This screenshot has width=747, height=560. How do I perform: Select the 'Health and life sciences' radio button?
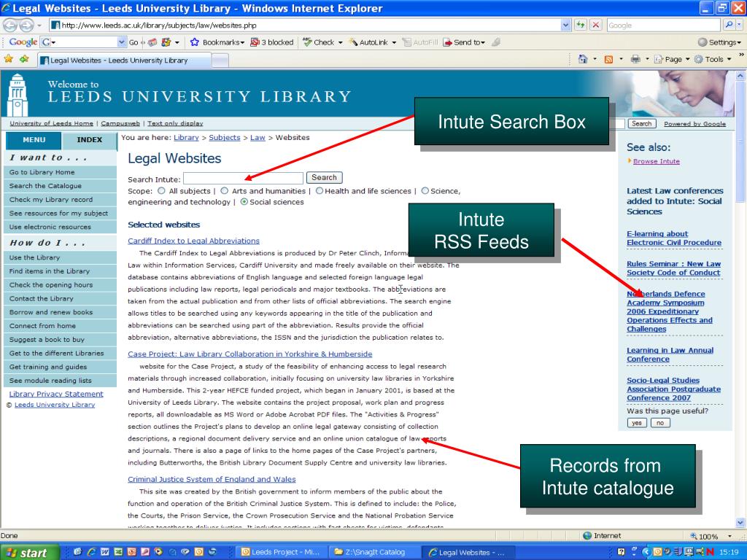point(320,191)
